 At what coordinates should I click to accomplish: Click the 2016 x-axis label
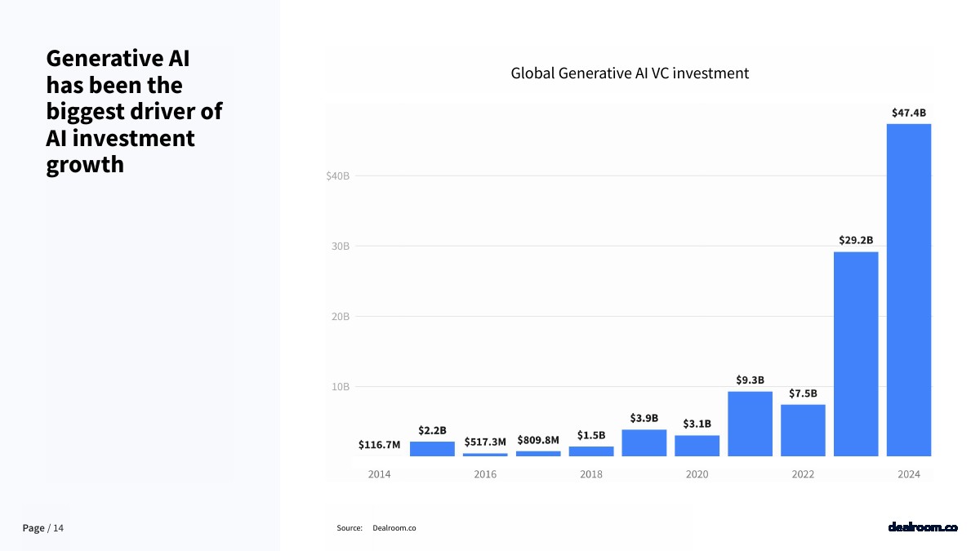tap(485, 474)
